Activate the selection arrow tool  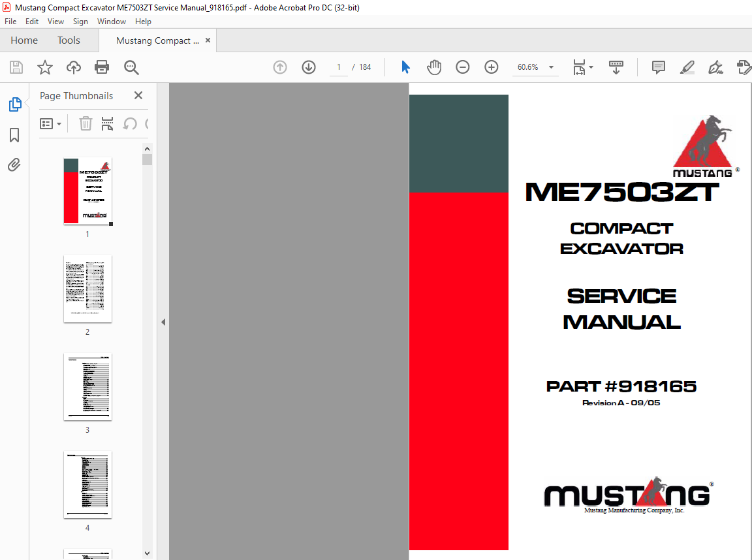click(406, 67)
